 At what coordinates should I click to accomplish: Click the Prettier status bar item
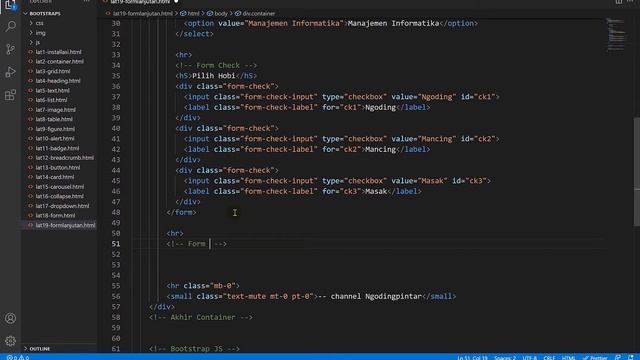[x=595, y=358]
